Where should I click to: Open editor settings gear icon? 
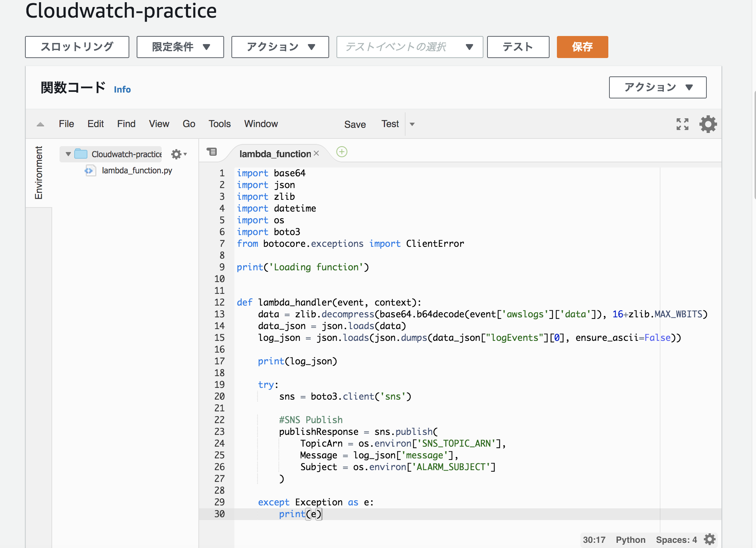pos(708,124)
